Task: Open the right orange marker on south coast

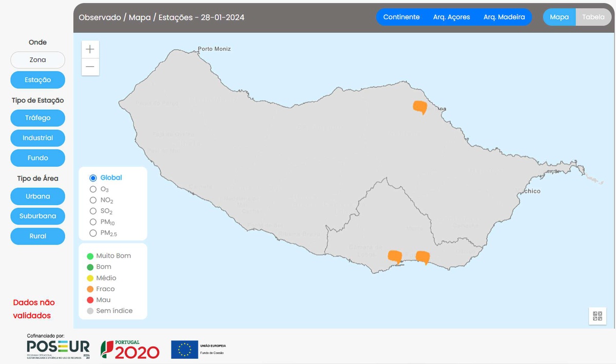Action: tap(422, 256)
